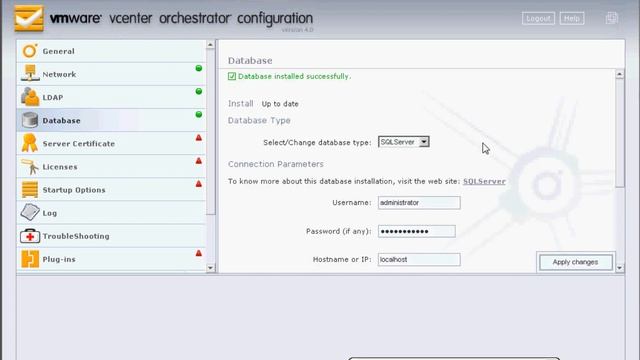Click red warning triangle beside Startup Options
The width and height of the screenshot is (640, 360).
[x=199, y=184]
